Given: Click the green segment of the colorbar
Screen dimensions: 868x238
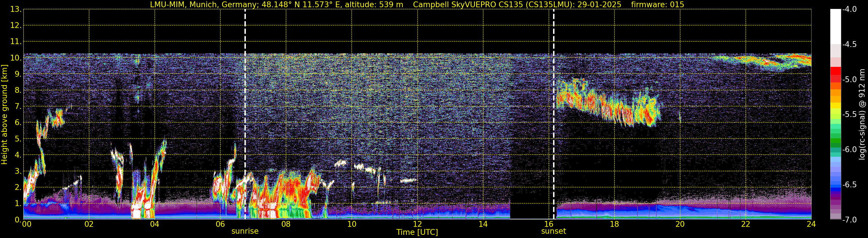Looking at the screenshot, I should pyautogui.click(x=835, y=141).
